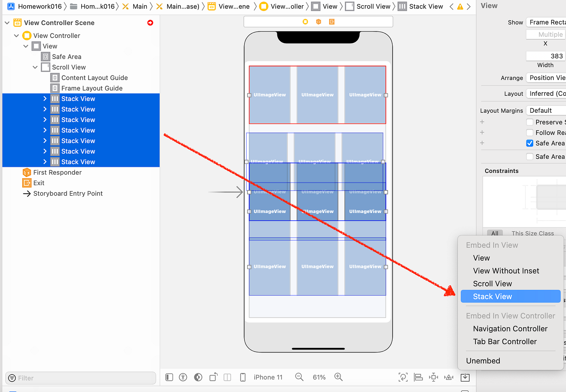
Task: Enable the Preserve Superview Margins checkbox
Action: (530, 122)
